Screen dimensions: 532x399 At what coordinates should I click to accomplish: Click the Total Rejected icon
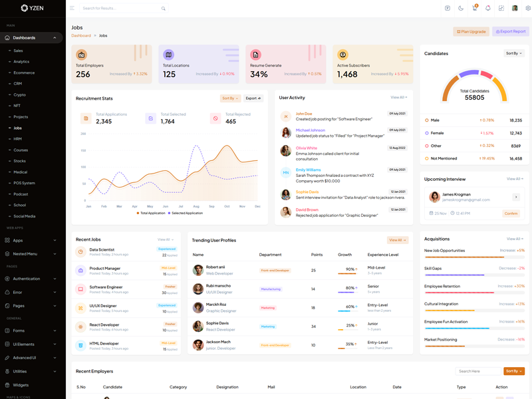[x=215, y=118]
